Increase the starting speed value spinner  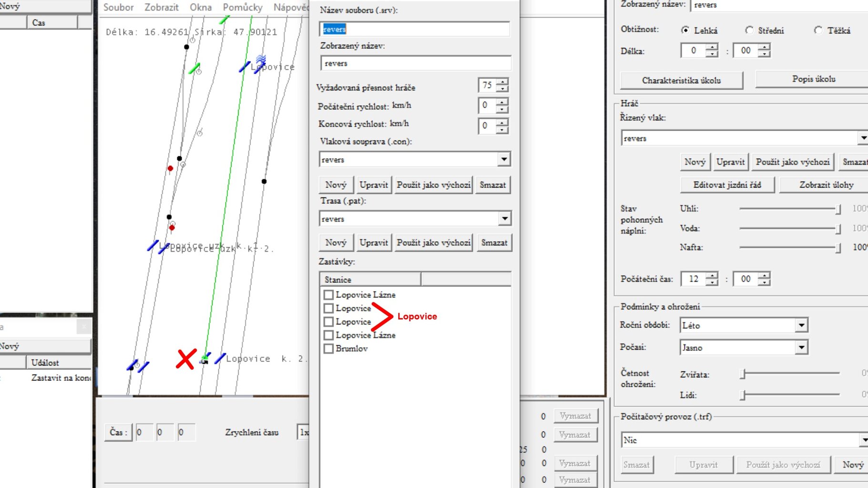coord(502,101)
